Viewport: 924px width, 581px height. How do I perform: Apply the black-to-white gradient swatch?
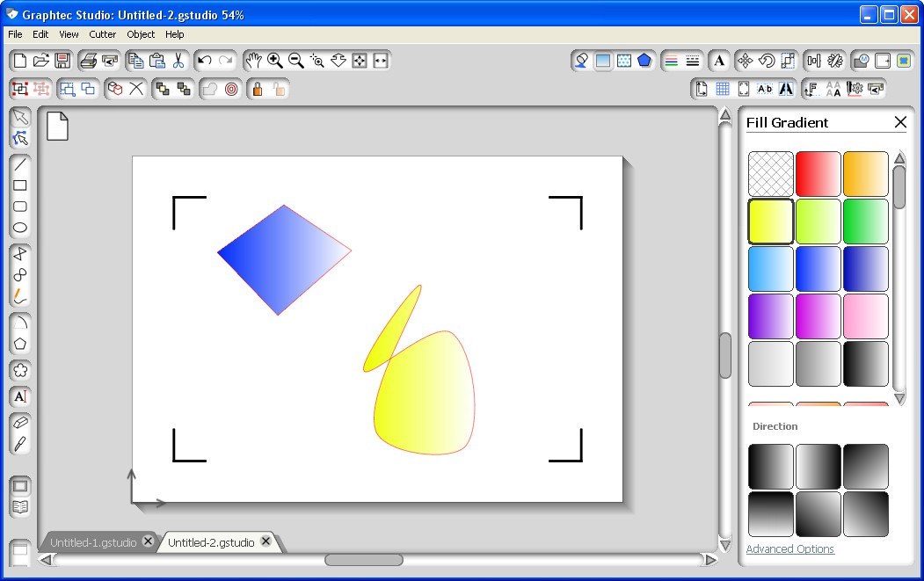click(866, 364)
